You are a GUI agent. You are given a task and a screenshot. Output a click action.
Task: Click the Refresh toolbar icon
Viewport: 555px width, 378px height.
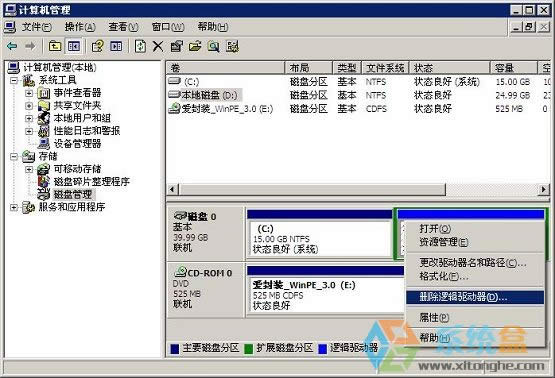coord(141,46)
